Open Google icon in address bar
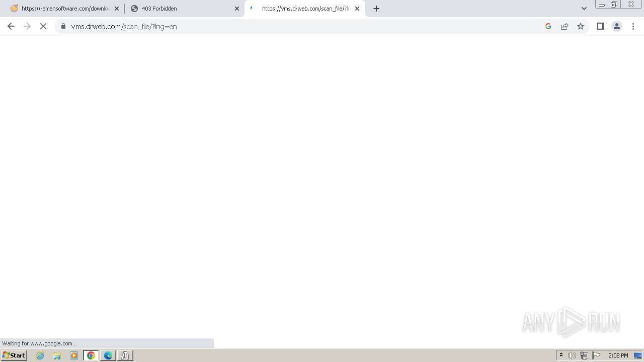 pyautogui.click(x=548, y=26)
